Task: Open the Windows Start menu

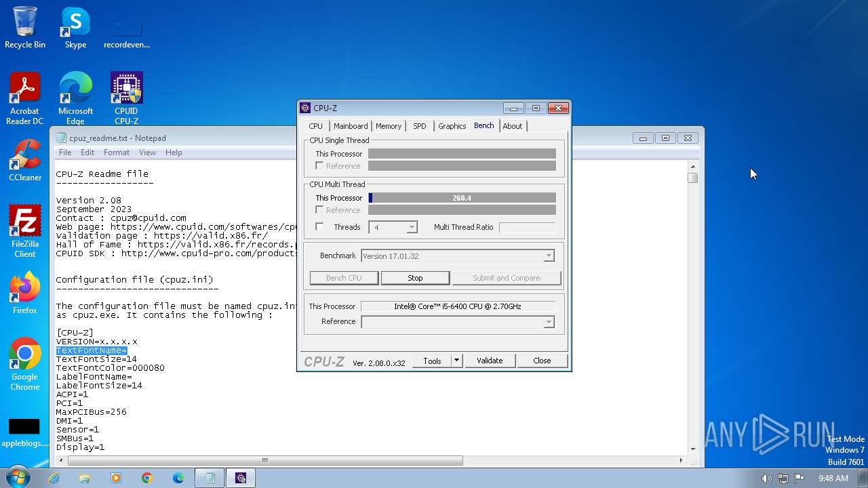Action: [x=18, y=478]
